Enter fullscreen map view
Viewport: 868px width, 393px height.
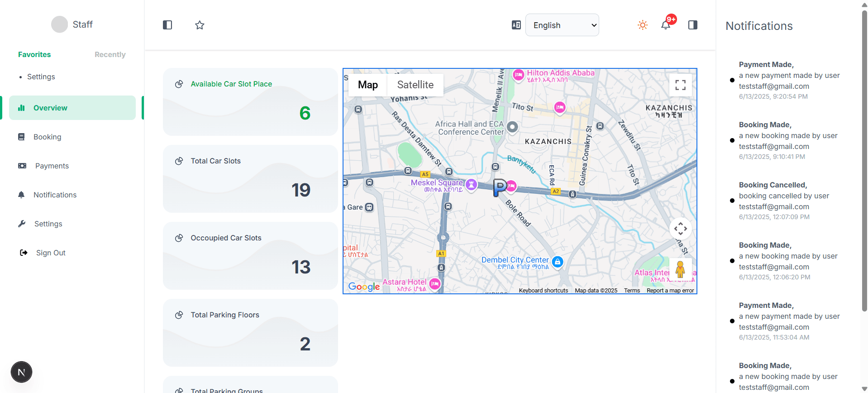tap(680, 85)
